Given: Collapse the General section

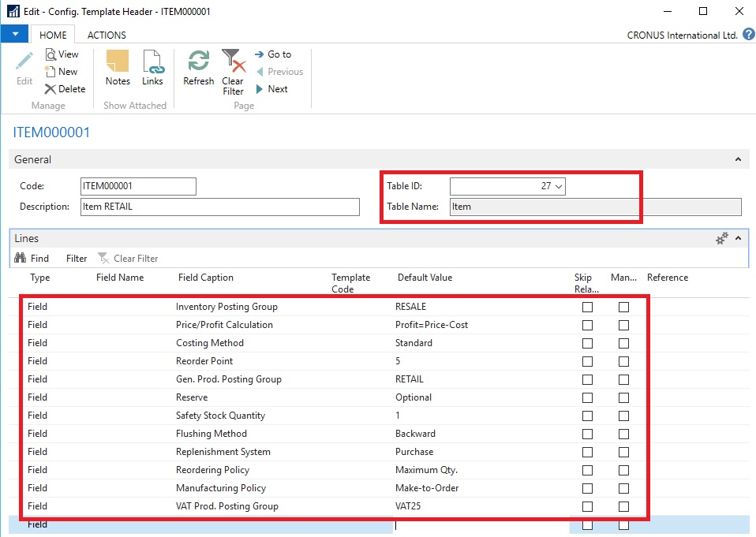Looking at the screenshot, I should click(x=738, y=159).
